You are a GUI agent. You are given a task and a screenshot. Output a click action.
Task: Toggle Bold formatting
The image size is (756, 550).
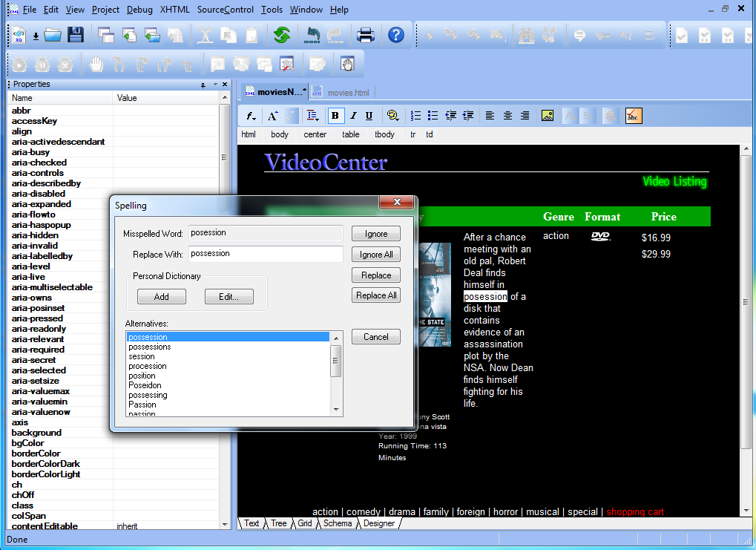[335, 116]
